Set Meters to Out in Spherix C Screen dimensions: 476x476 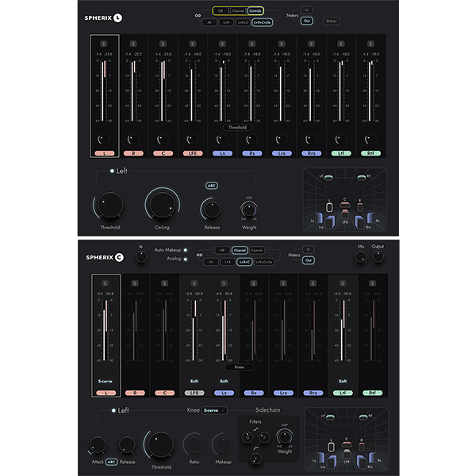[x=309, y=260]
